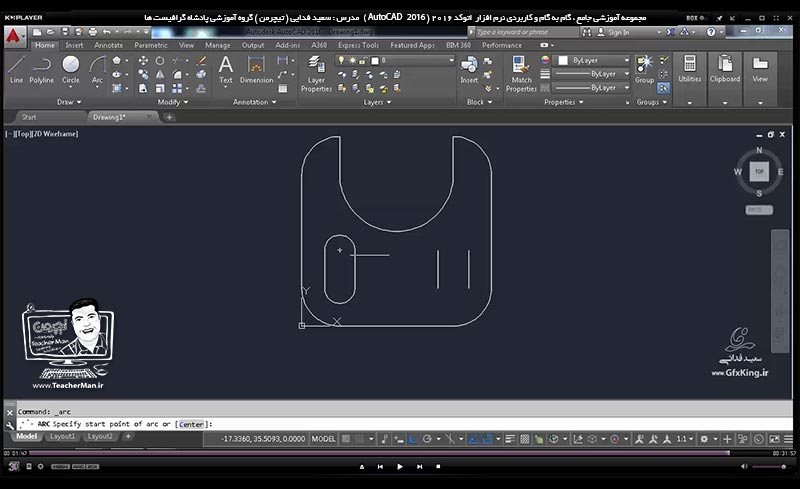Toggle polar tracking in status bar
This screenshot has height=489, width=800.
[427, 439]
